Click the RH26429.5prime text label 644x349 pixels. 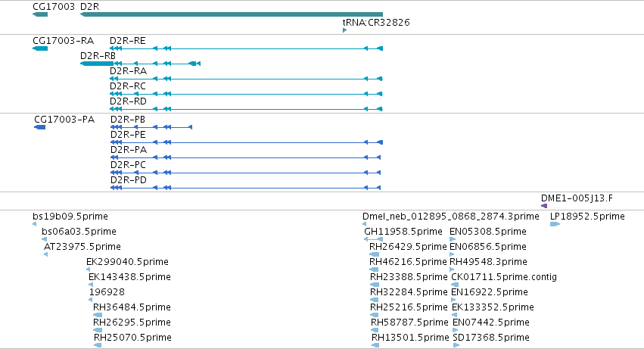pyautogui.click(x=408, y=247)
